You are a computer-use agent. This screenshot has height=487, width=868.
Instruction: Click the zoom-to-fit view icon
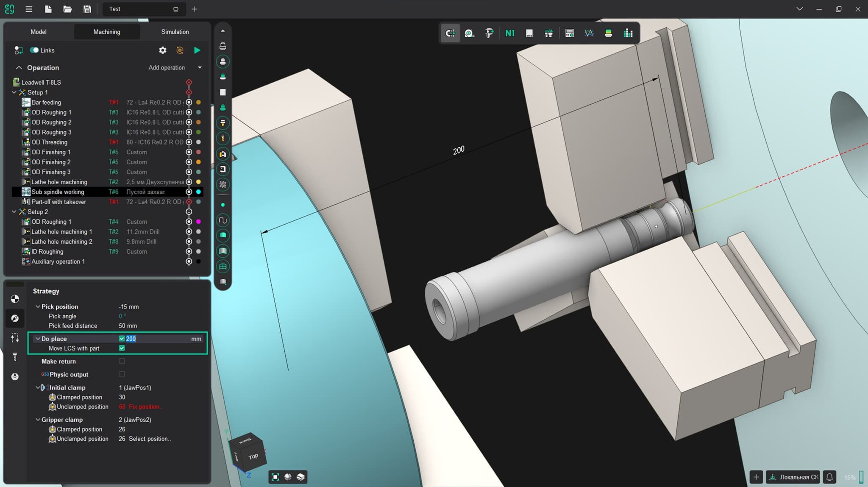click(x=275, y=477)
